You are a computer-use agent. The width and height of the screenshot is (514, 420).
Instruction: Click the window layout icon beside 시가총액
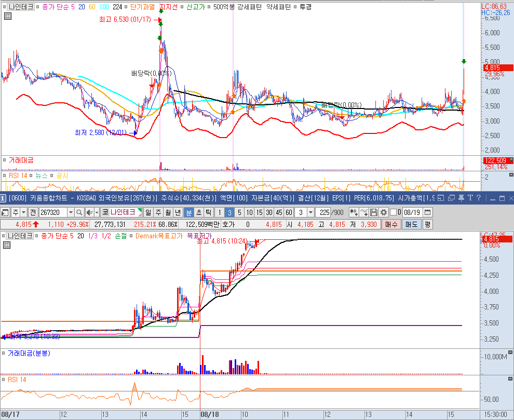pos(441,198)
